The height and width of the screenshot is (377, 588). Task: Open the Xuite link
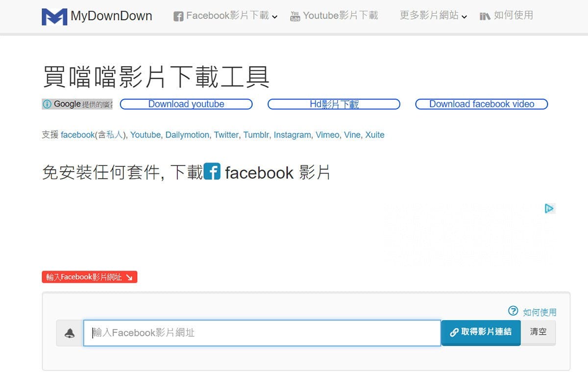(x=375, y=135)
